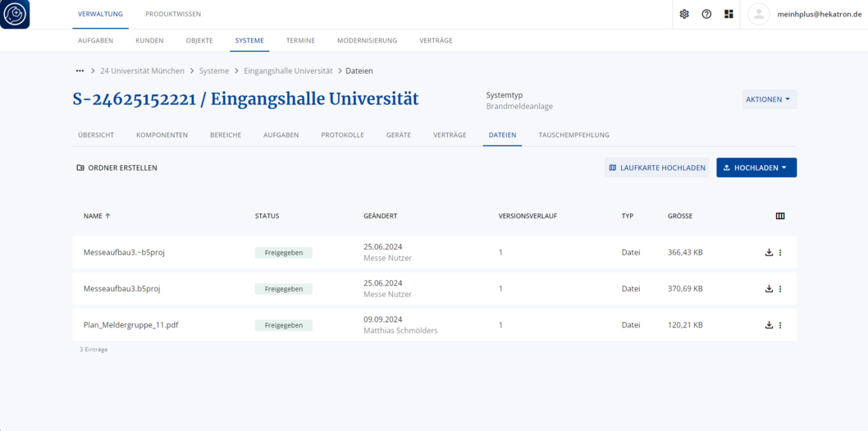Click LAUFKARTE HOCHLADEN button

656,167
